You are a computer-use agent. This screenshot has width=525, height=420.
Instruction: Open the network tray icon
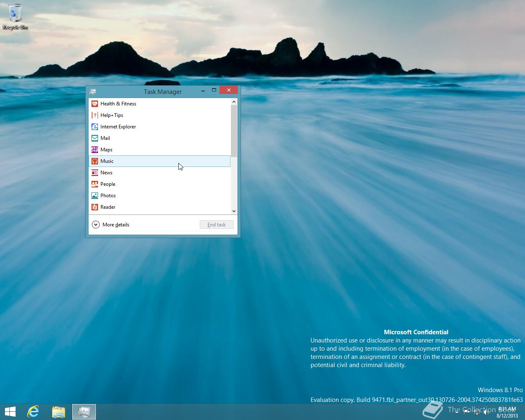point(477,412)
